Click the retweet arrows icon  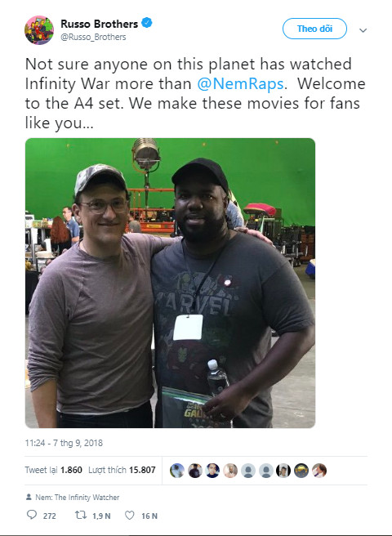(x=81, y=515)
